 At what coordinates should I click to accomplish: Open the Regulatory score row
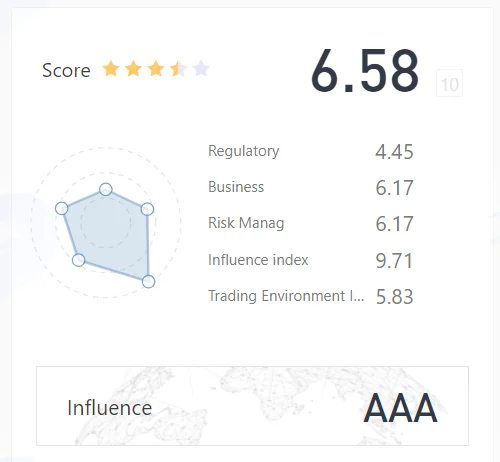[311, 152]
